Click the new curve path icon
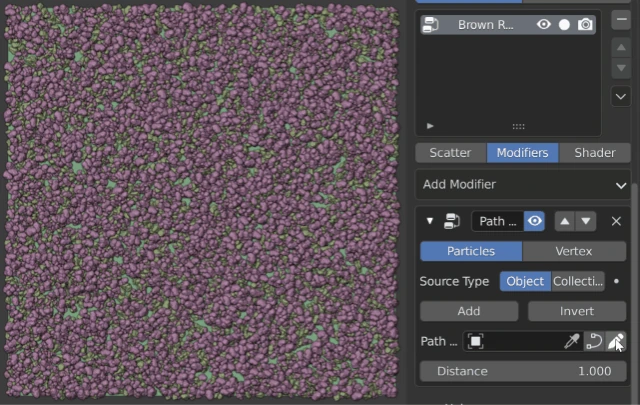640x405 pixels. [594, 341]
